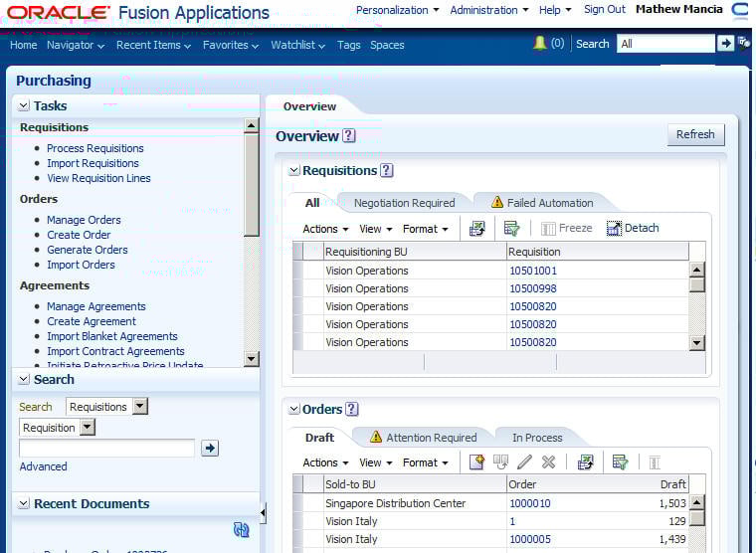Viewport: 756px width, 553px height.
Task: Click the Tasks panel scrollbar down arrow
Action: [251, 359]
